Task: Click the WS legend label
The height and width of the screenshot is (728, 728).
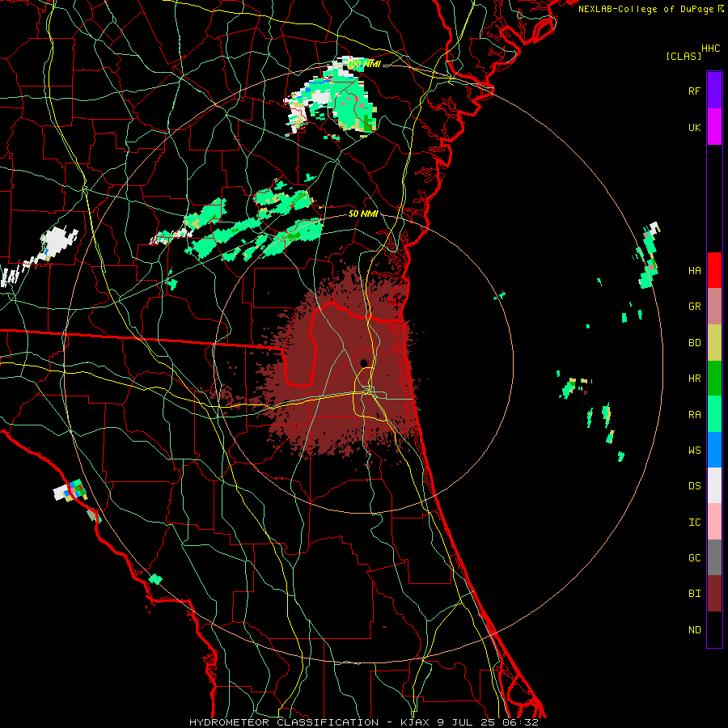Action: [x=694, y=451]
